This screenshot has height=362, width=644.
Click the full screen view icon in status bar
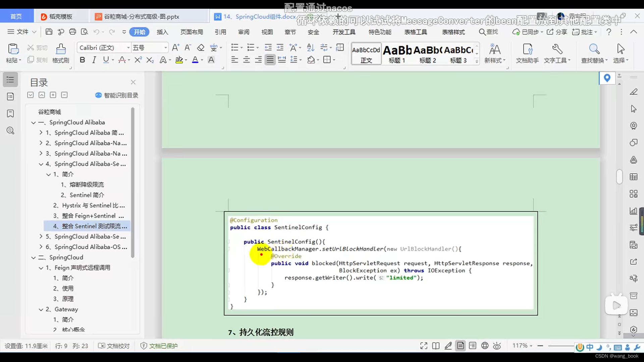pyautogui.click(x=424, y=346)
